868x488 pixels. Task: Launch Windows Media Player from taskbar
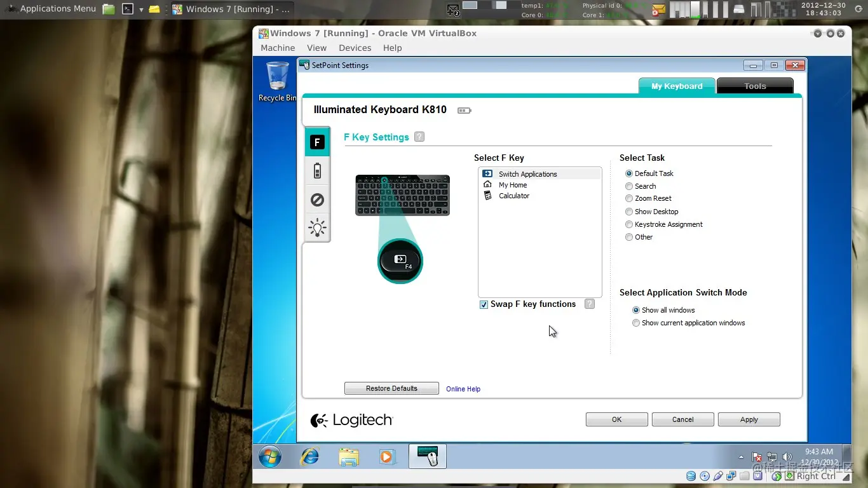(x=387, y=456)
